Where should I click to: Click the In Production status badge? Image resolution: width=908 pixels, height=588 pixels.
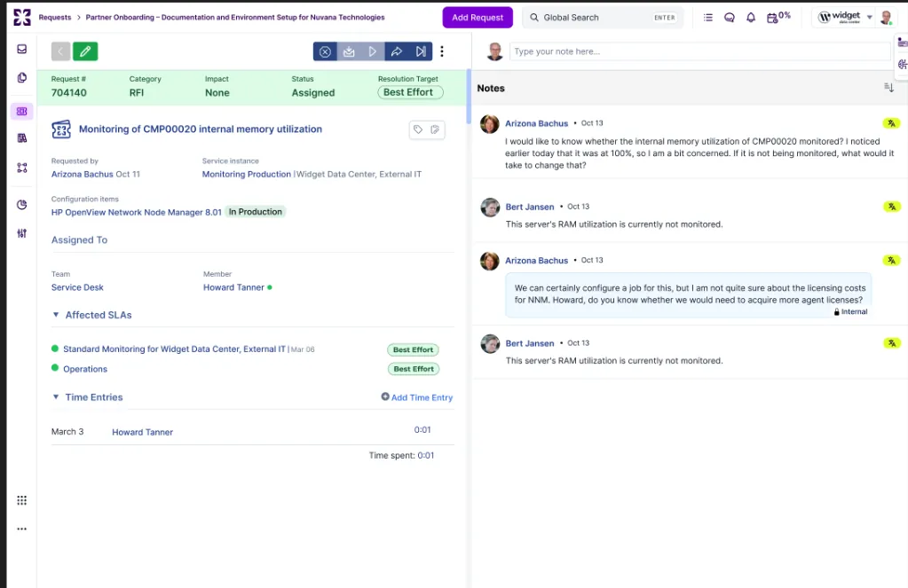pyautogui.click(x=256, y=212)
